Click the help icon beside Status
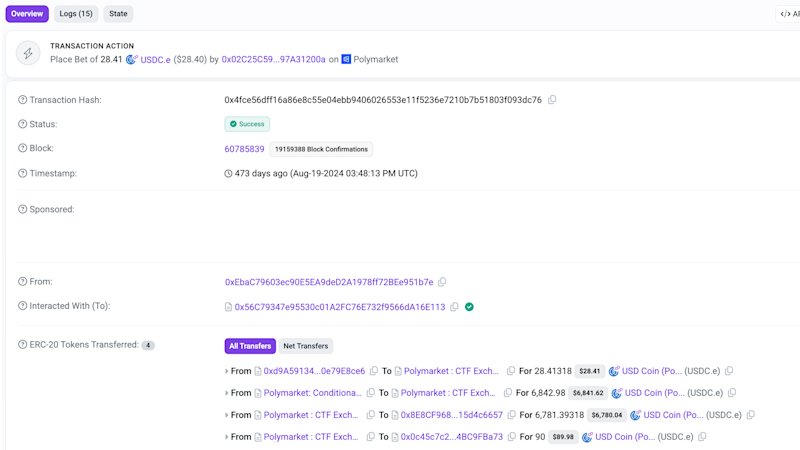This screenshot has width=800, height=450. click(22, 124)
